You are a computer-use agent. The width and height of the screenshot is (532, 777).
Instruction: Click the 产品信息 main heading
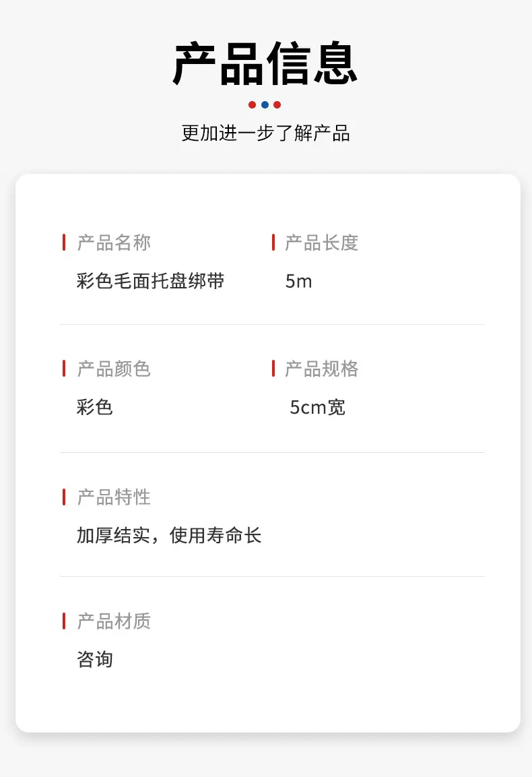tap(265, 63)
